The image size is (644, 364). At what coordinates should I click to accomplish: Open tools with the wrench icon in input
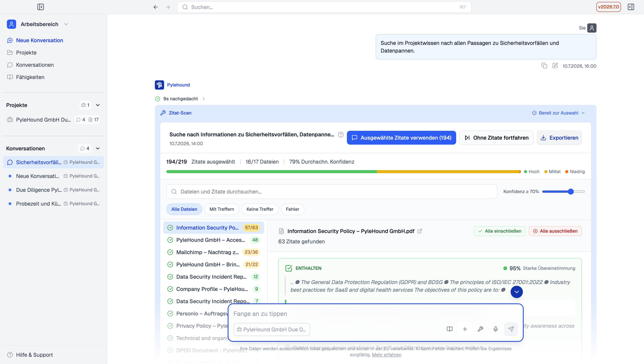480,329
